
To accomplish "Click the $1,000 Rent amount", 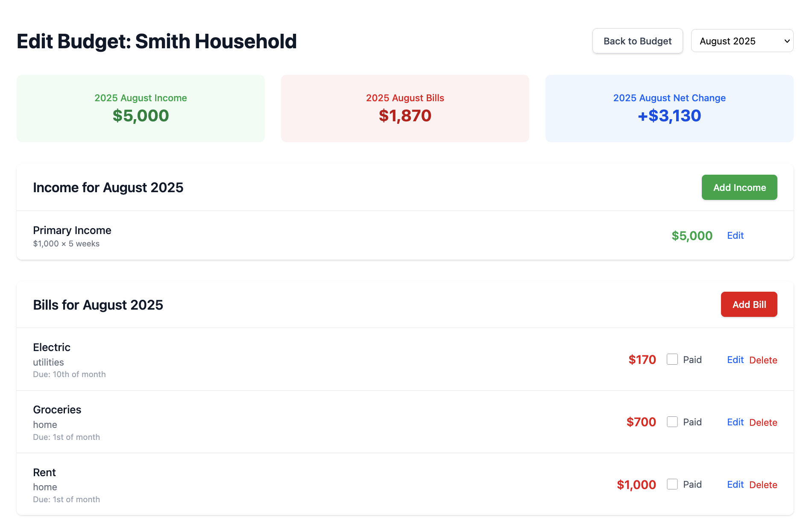I will pyautogui.click(x=636, y=484).
